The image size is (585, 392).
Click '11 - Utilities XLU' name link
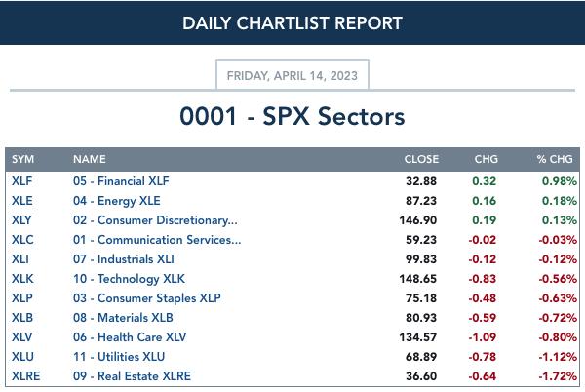point(119,357)
